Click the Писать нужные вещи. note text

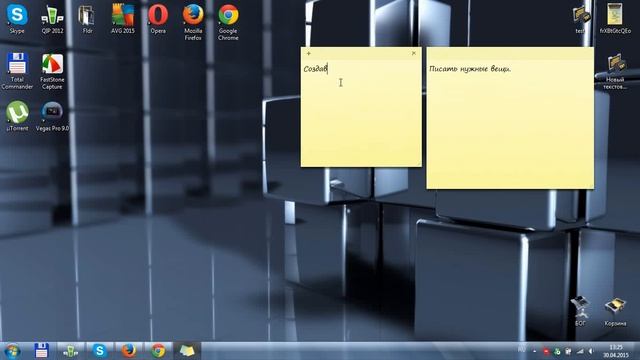(x=470, y=69)
